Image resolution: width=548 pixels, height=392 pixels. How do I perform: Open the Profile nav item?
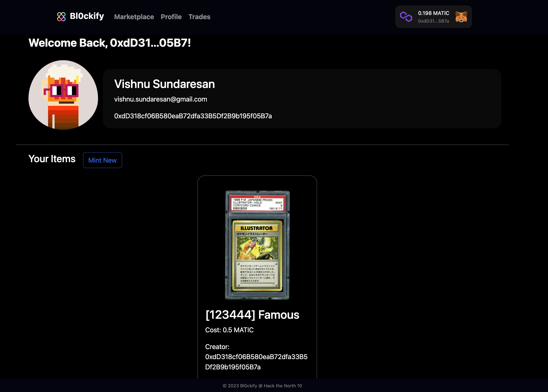tap(171, 17)
